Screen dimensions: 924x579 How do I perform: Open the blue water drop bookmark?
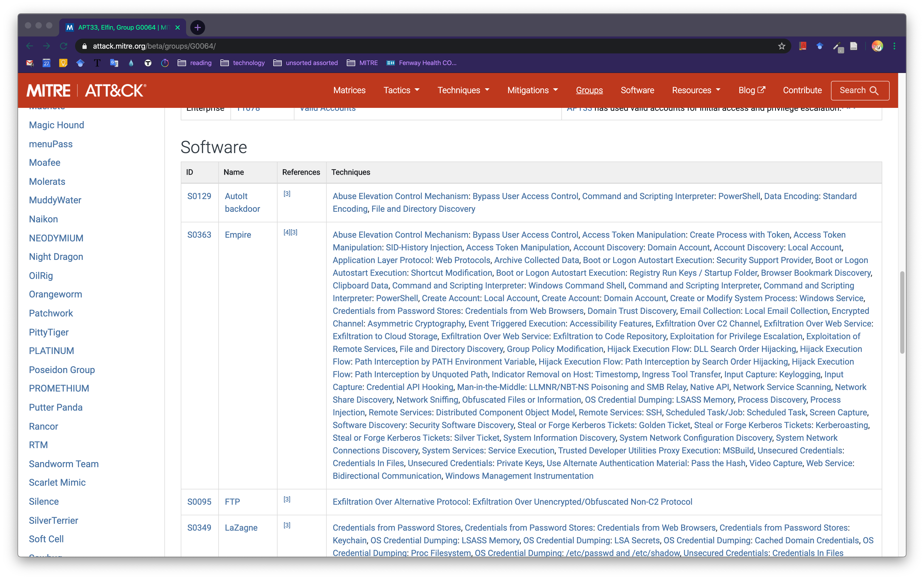click(131, 63)
